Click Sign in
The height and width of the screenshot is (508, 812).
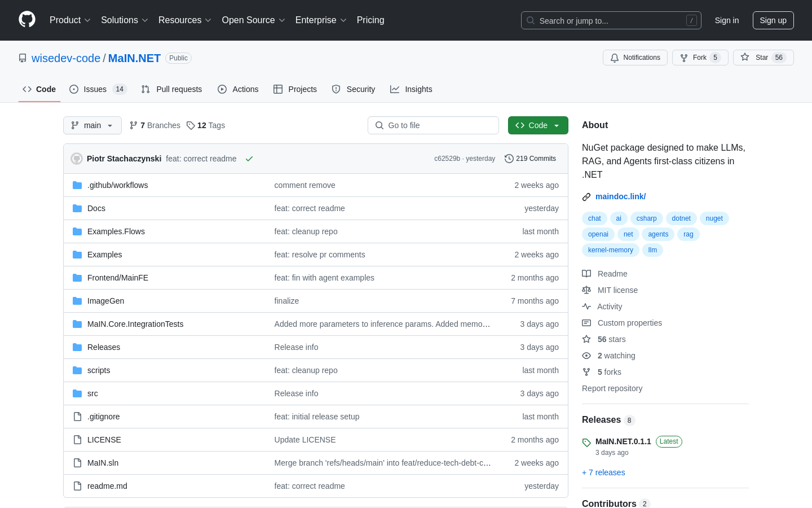click(727, 20)
